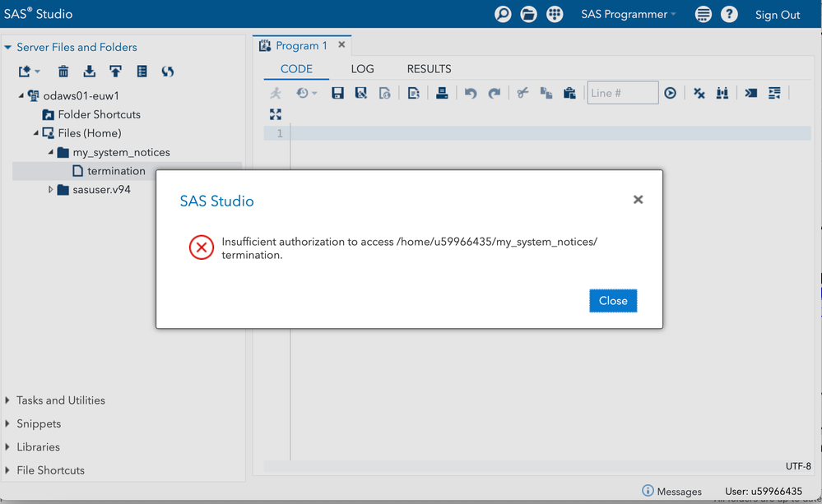Expand the Tasks and Utilities section
The height and width of the screenshot is (504, 822).
pyautogui.click(x=8, y=400)
